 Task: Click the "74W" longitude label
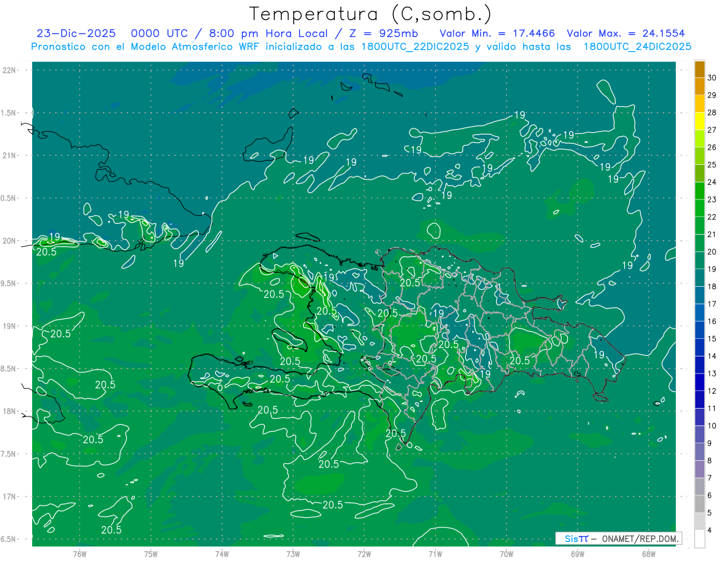[221, 554]
